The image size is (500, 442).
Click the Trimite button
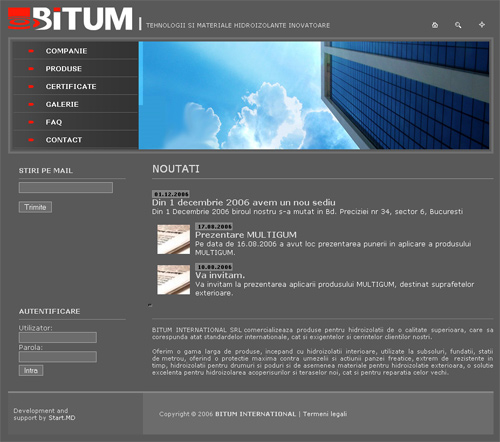tap(35, 207)
